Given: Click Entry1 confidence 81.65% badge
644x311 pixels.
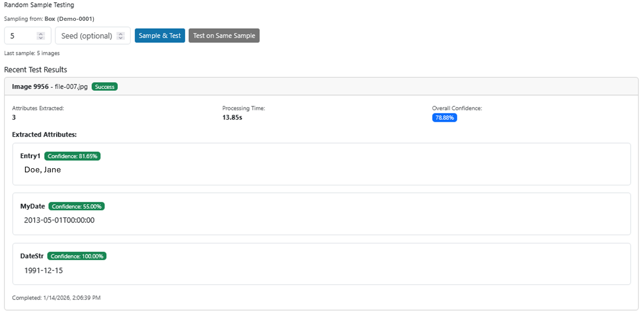Looking at the screenshot, I should click(72, 156).
